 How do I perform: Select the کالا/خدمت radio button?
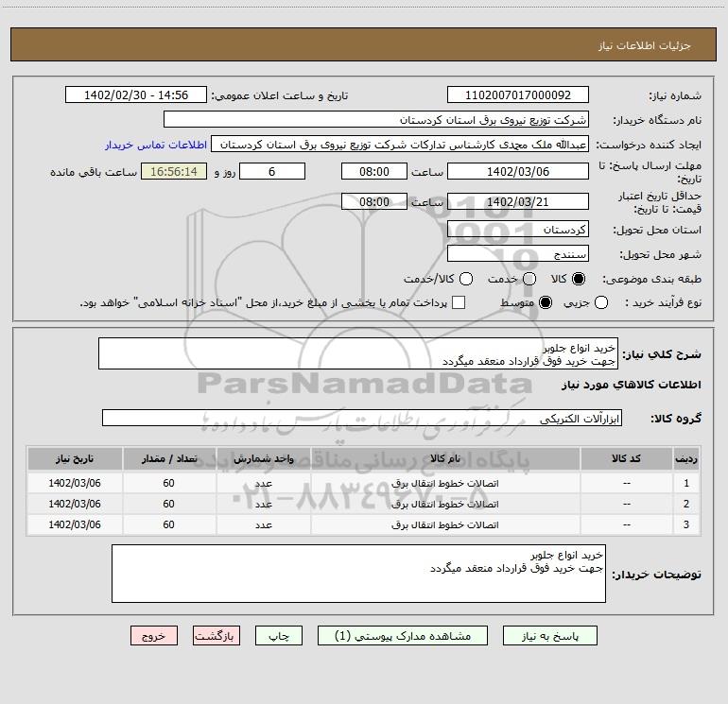coord(466,279)
